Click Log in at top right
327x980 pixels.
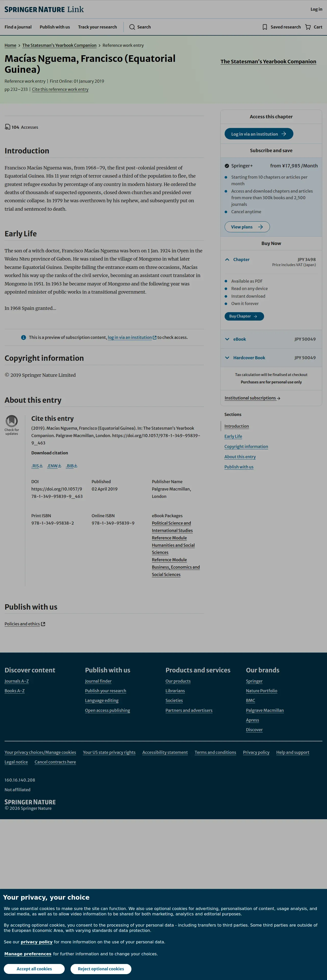pyautogui.click(x=316, y=9)
